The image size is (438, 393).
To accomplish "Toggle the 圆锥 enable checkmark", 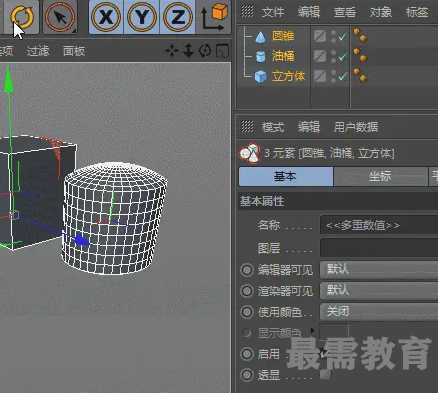I will [343, 37].
